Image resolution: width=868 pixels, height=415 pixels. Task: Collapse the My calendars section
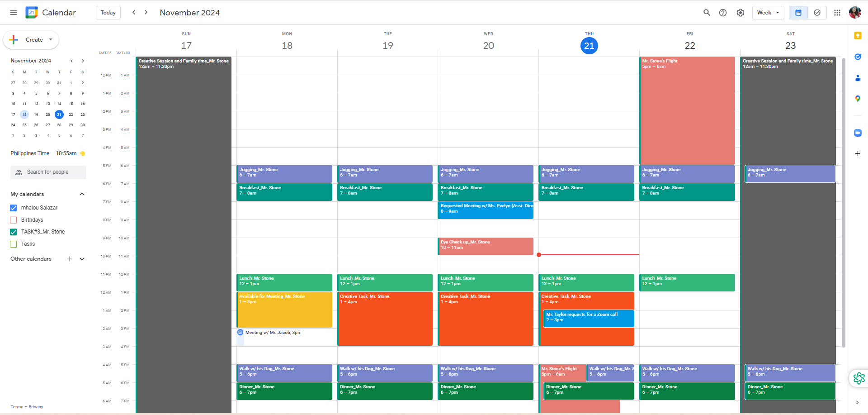pyautogui.click(x=82, y=194)
